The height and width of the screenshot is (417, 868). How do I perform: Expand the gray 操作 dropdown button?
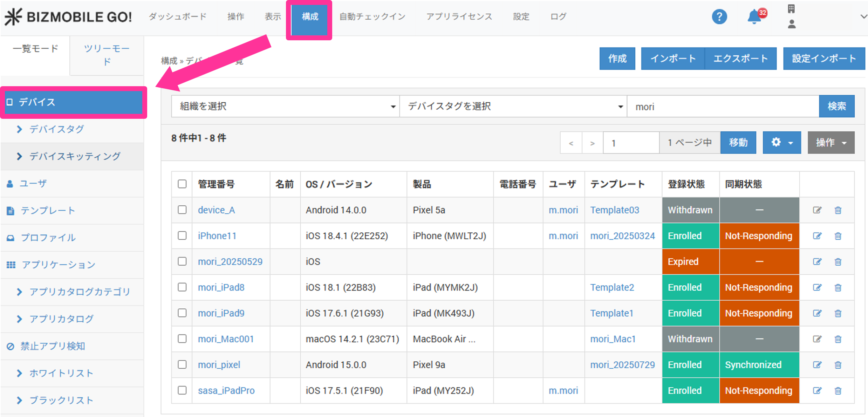(x=831, y=143)
